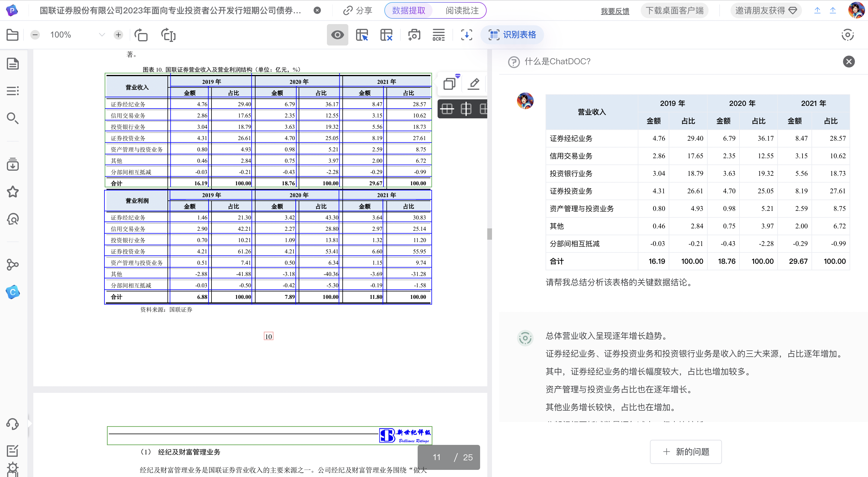Zoom out with the minus button
The width and height of the screenshot is (868, 477).
(x=35, y=35)
